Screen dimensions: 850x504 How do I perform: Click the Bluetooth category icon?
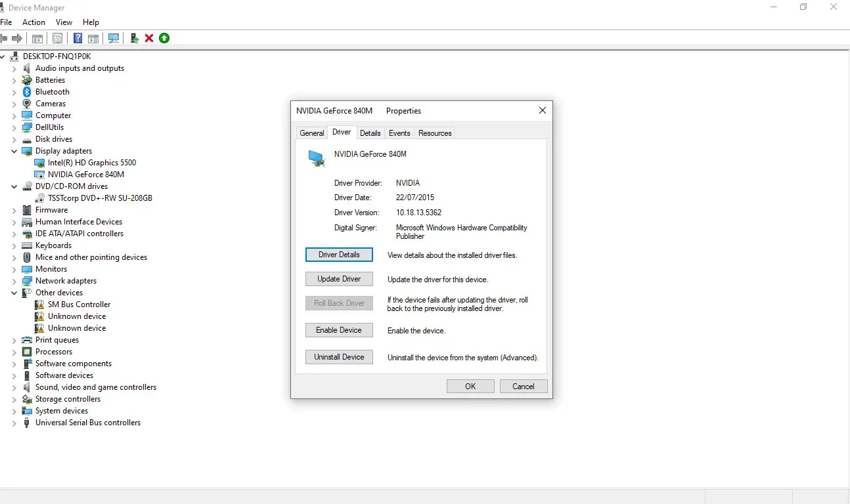[27, 92]
